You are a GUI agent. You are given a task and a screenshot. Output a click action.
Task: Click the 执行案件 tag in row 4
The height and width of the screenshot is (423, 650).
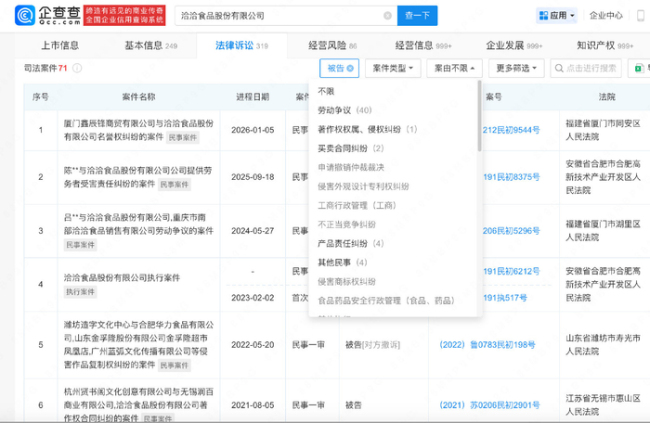tap(80, 292)
